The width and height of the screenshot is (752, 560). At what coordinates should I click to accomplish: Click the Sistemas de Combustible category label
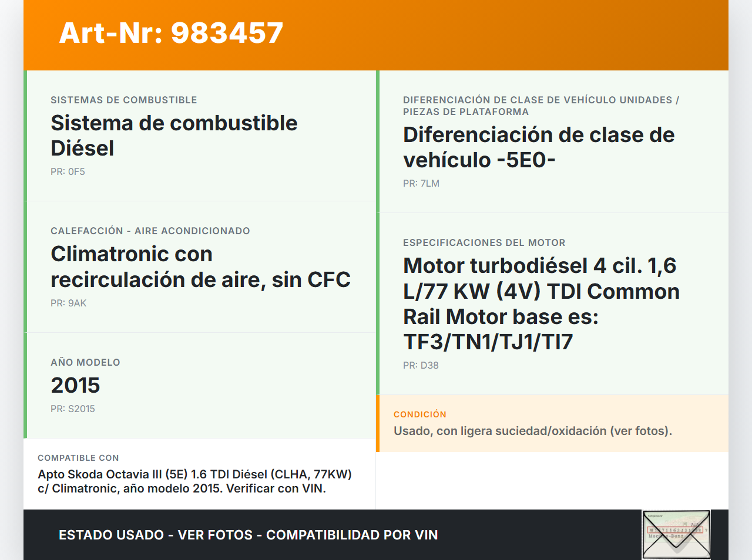pos(123,100)
